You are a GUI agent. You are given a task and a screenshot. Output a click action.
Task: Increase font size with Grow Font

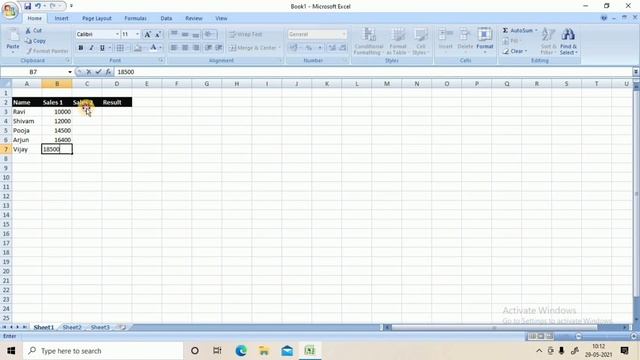pos(147,34)
